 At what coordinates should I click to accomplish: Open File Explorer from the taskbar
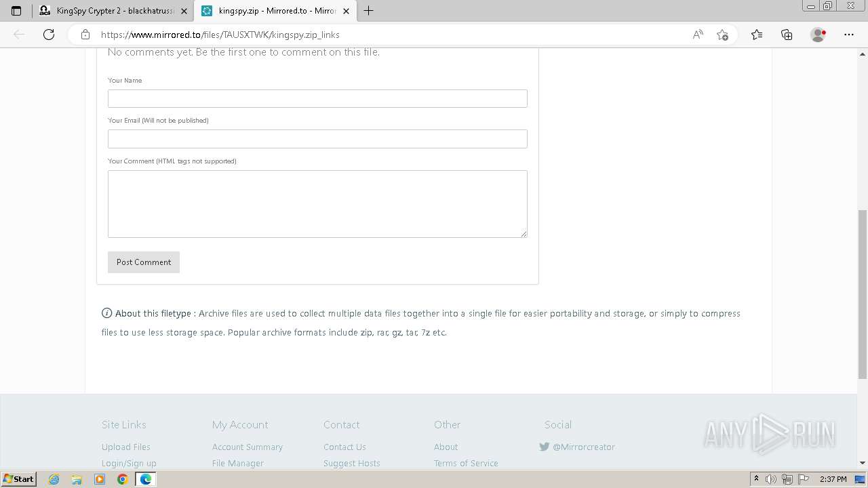(x=77, y=479)
